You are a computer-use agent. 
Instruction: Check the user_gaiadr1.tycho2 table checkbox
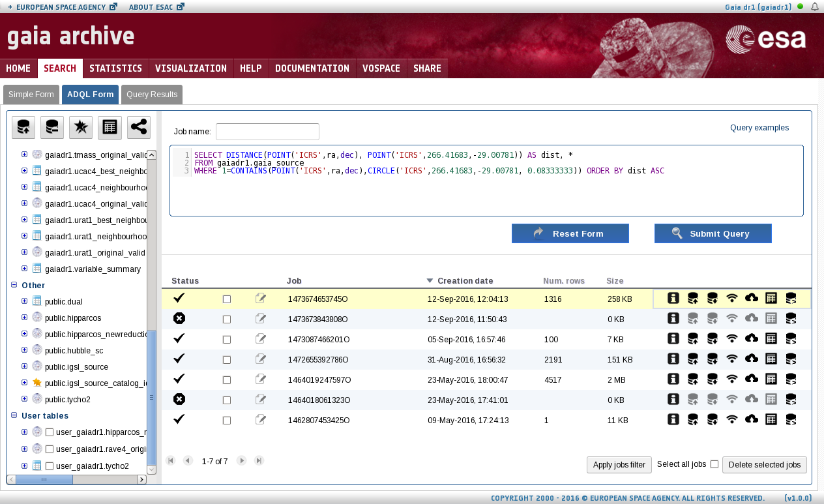click(50, 466)
